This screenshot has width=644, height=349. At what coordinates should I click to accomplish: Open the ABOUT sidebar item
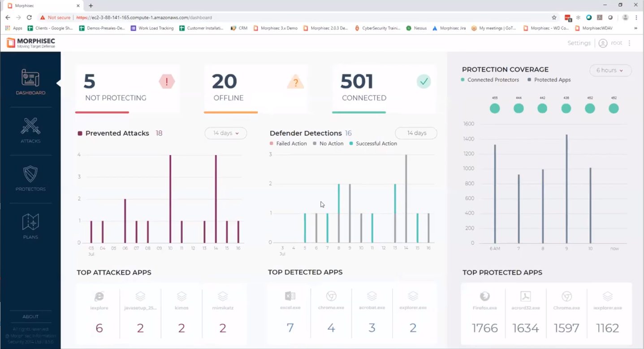[x=30, y=316]
